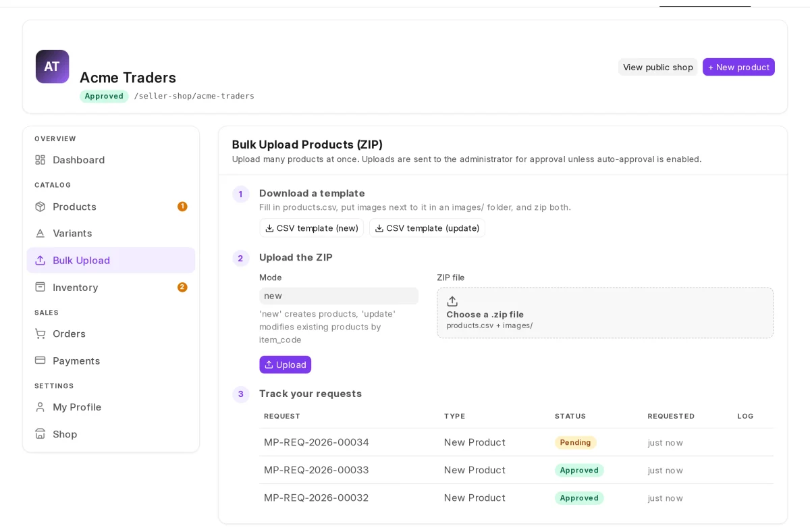Download the CSV template (update)

click(427, 228)
